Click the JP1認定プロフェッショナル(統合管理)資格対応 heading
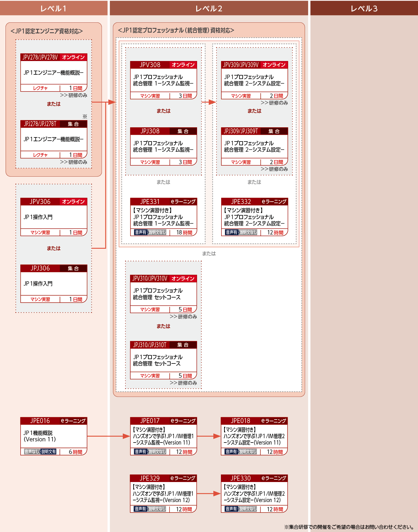The width and height of the screenshot is (418, 532). click(x=176, y=30)
